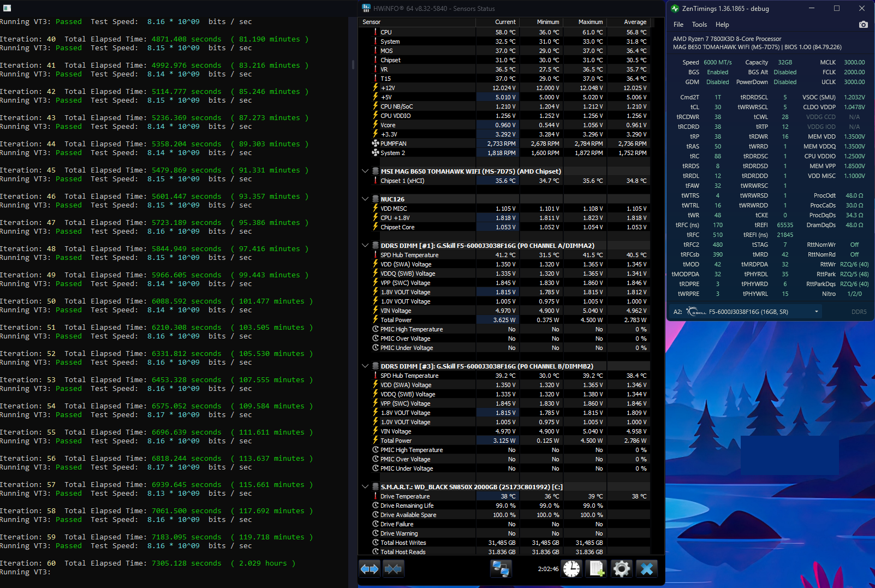Viewport: 875px width, 588px height.
Task: Click the tRFC (ns) 170 value
Action: 717,225
